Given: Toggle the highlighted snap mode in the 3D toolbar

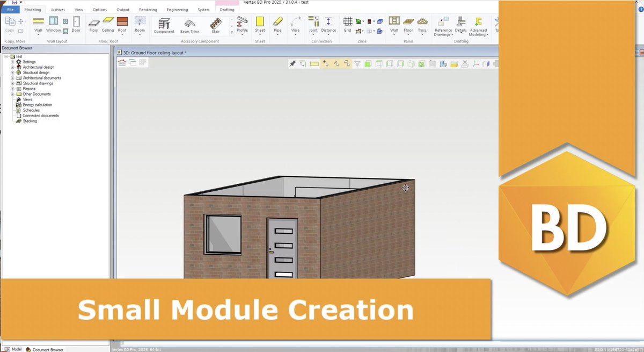Looking at the screenshot, I should point(326,63).
